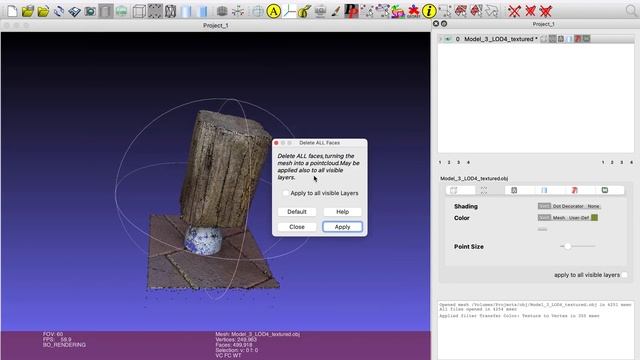Delete selected vertices (first red X)
This screenshot has width=640, height=360.
(x=514, y=11)
